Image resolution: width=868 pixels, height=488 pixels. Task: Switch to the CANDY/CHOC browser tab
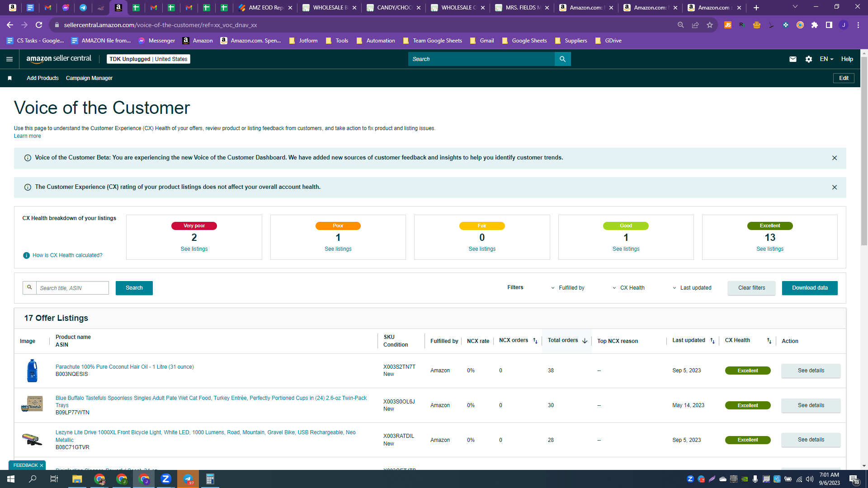pyautogui.click(x=394, y=8)
